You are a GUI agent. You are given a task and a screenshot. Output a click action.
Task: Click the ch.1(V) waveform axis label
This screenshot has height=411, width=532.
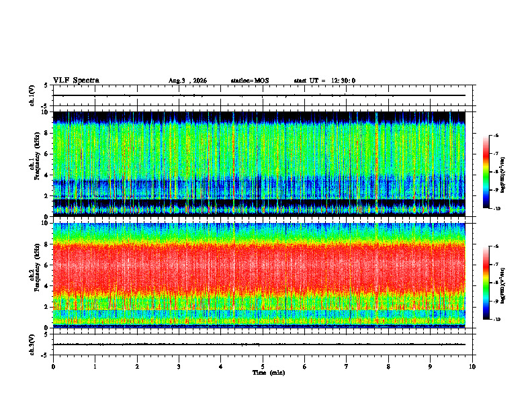click(x=32, y=95)
